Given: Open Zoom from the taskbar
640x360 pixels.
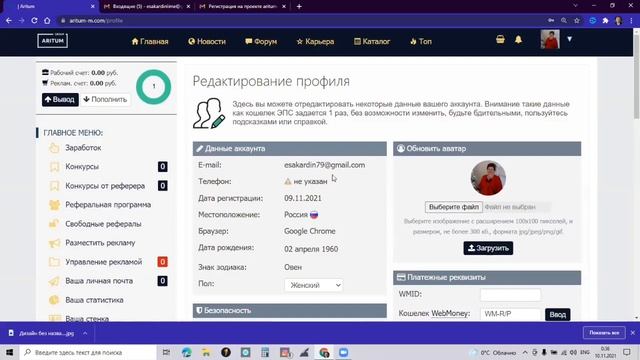Looking at the screenshot, I should (343, 352).
